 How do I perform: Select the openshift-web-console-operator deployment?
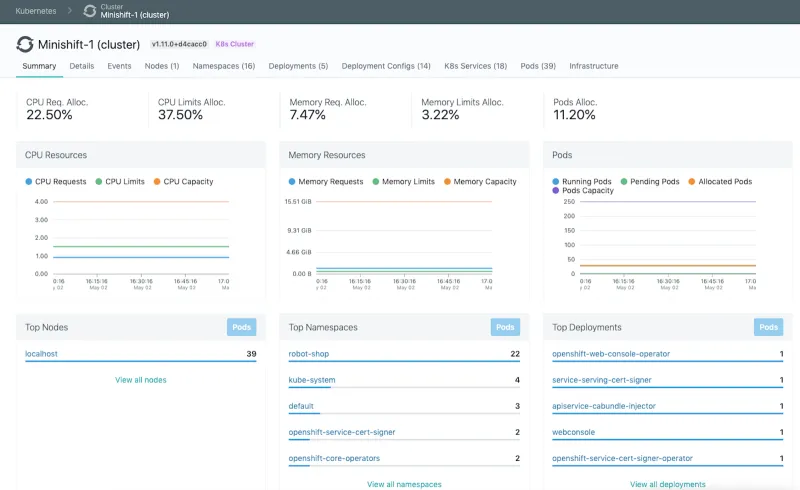point(611,354)
